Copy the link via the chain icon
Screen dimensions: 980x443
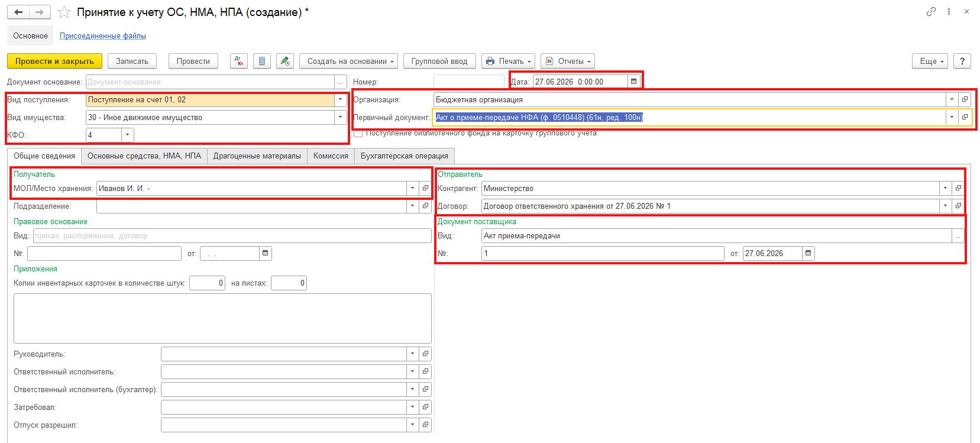pyautogui.click(x=931, y=11)
